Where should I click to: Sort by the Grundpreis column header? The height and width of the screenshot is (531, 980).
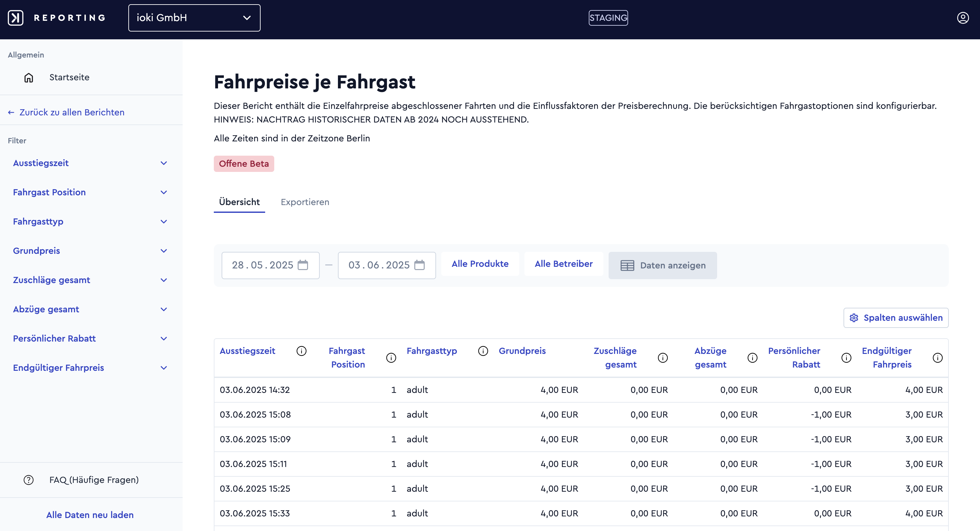coord(522,351)
